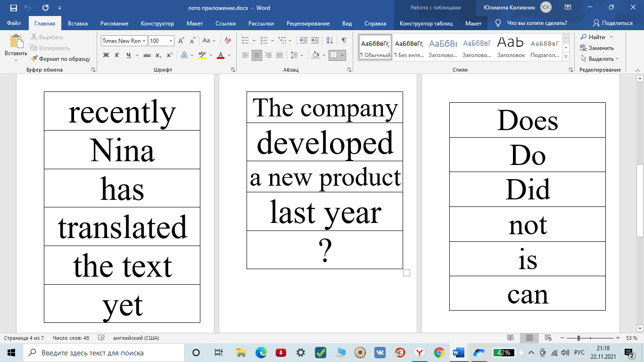Decrease paragraph indent
Viewport: 644px width, 362px height.
[304, 41]
